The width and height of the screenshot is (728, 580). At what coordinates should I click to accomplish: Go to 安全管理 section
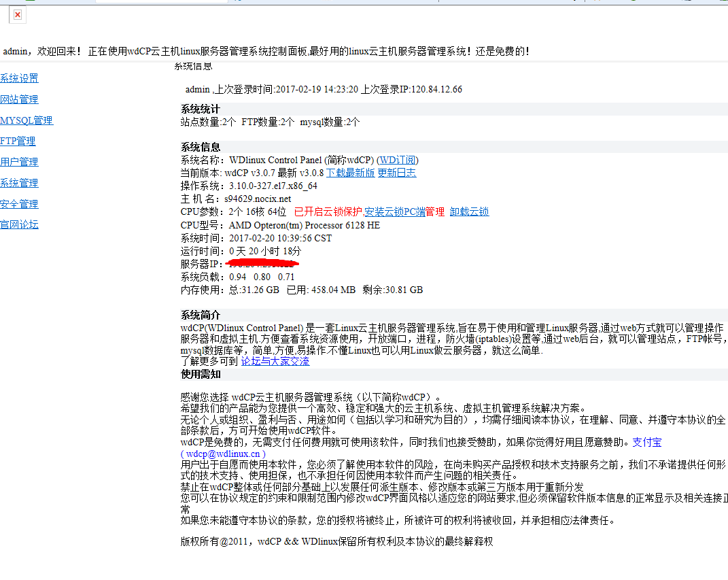click(x=19, y=204)
